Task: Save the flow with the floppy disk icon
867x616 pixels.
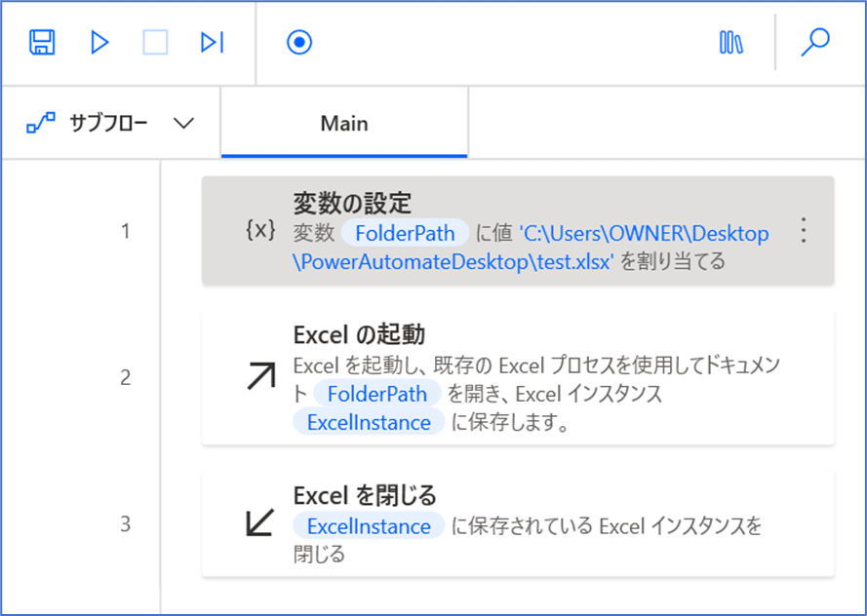Action: coord(42,43)
